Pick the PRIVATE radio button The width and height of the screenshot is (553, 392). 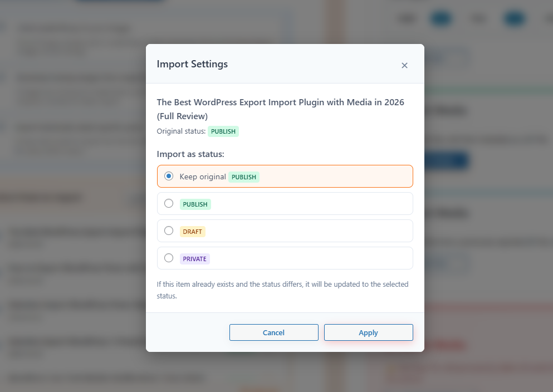point(169,258)
